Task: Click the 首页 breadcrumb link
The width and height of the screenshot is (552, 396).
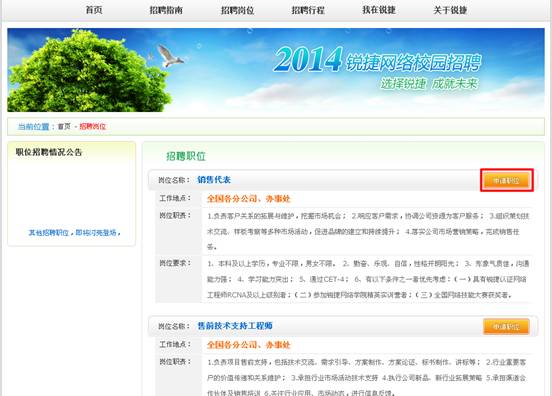Action: 64,126
